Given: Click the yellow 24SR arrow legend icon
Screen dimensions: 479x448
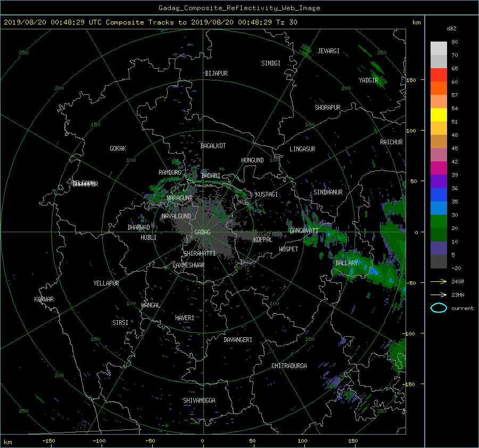Looking at the screenshot, I should point(439,281).
